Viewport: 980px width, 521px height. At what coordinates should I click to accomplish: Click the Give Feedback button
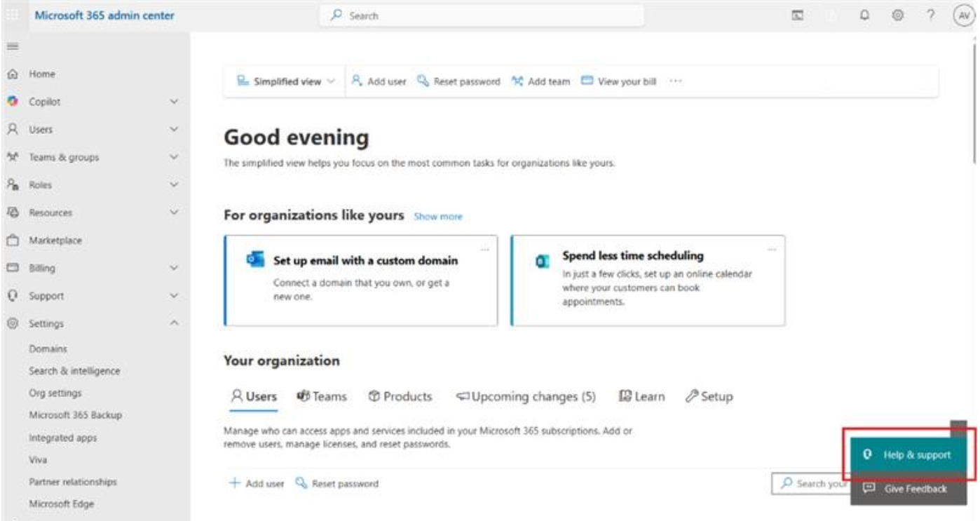point(908,489)
